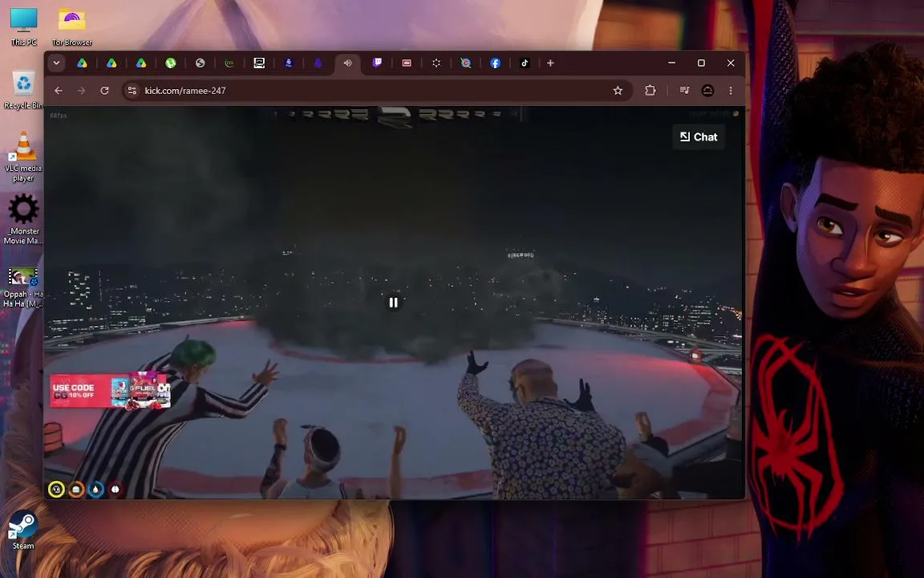This screenshot has height=578, width=924.
Task: Switch to the uTorrent tab
Action: (x=170, y=63)
